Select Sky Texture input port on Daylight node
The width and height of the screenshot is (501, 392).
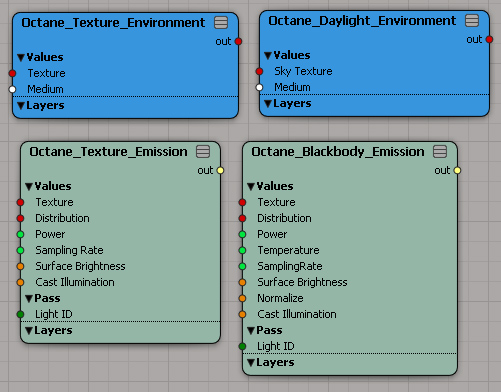pyautogui.click(x=259, y=71)
